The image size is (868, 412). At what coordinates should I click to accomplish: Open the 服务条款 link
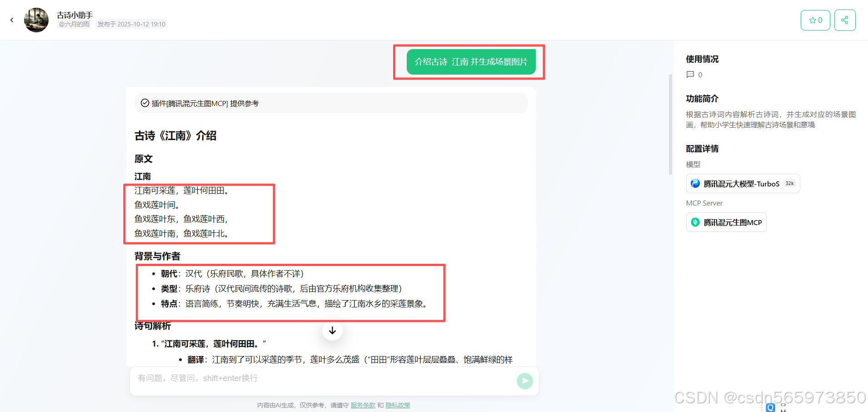[363, 405]
